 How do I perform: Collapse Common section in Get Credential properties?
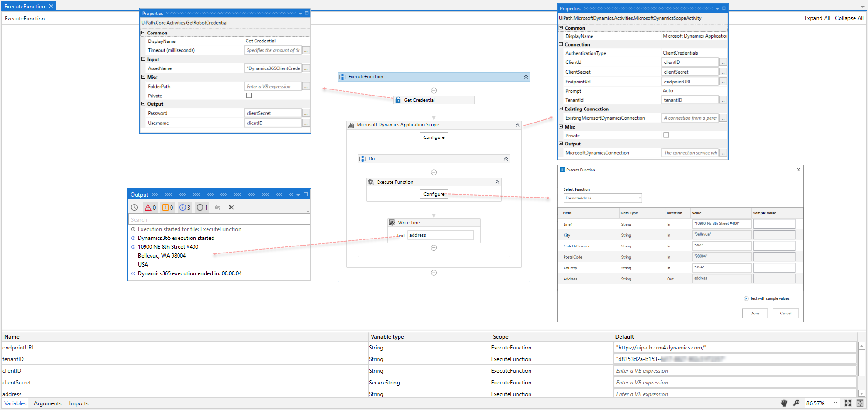[x=144, y=33]
